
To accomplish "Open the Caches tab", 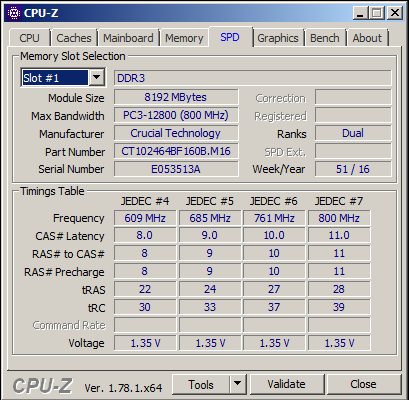I will click(x=74, y=38).
